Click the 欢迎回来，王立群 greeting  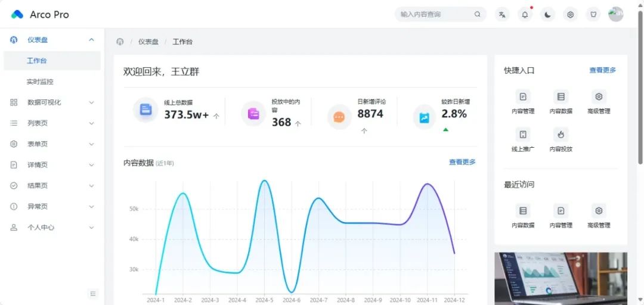[162, 72]
